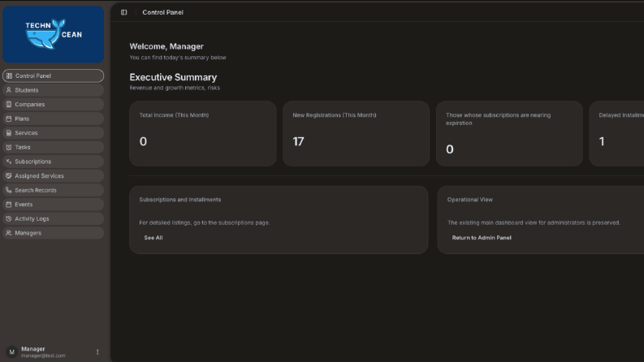The height and width of the screenshot is (362, 644).
Task: Click the Services icon in sidebar
Action: [x=9, y=133]
